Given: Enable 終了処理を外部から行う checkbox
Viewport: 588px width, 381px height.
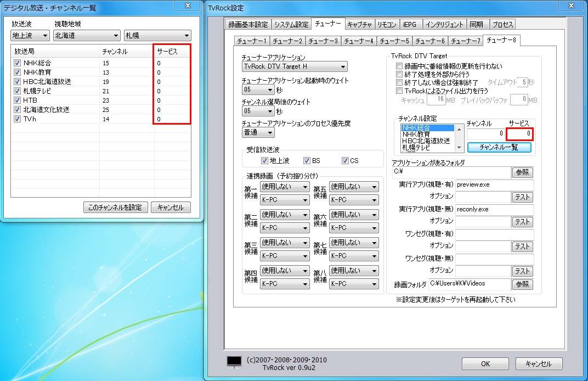Looking at the screenshot, I should [x=399, y=74].
